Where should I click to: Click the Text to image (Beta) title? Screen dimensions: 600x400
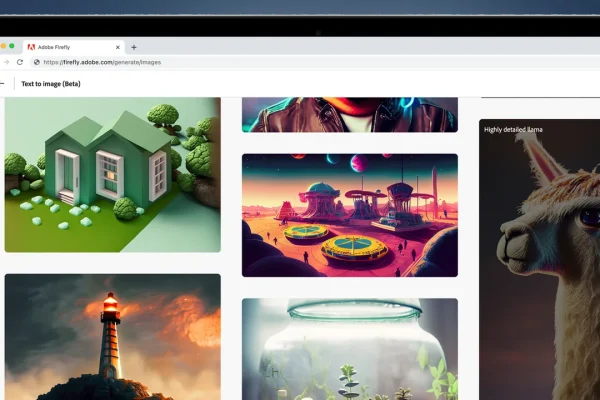pyautogui.click(x=51, y=84)
